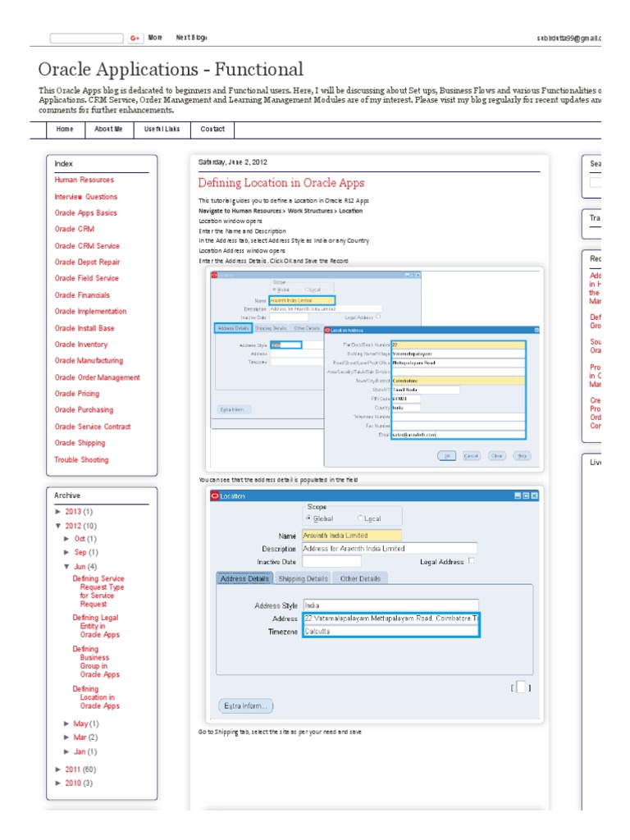Image resolution: width=630 pixels, height=840 pixels.
Task: Select the Local scope radio button
Action: pos(359,518)
